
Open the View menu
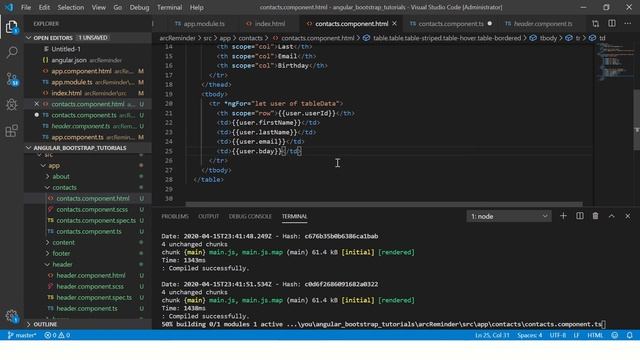[98, 7]
